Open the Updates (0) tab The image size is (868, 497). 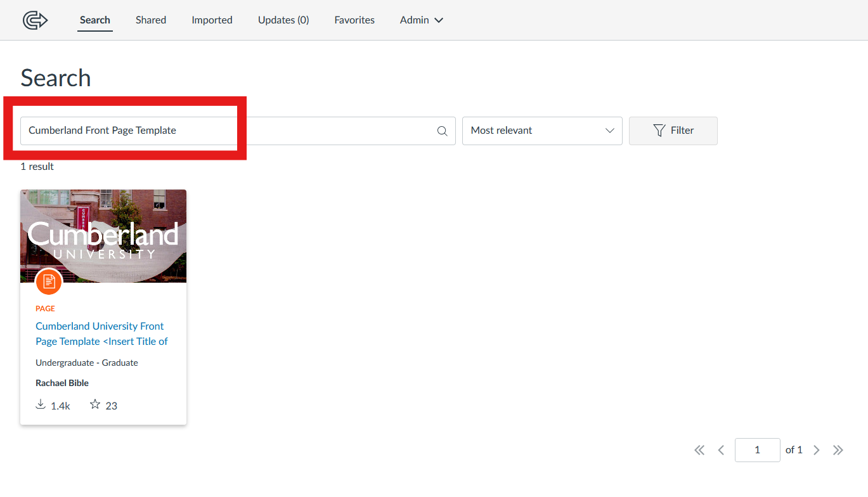283,20
